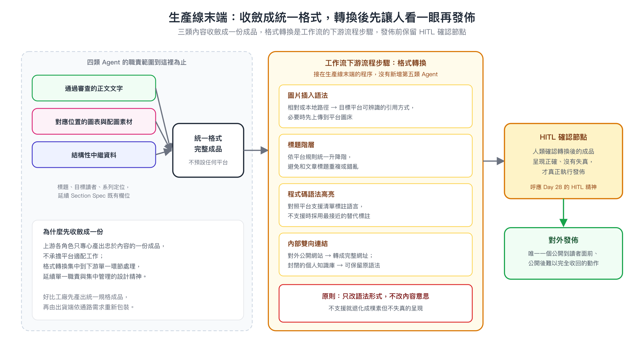
Task: Click the line 必要時先上傳到平台圖床
Action: pos(320,117)
